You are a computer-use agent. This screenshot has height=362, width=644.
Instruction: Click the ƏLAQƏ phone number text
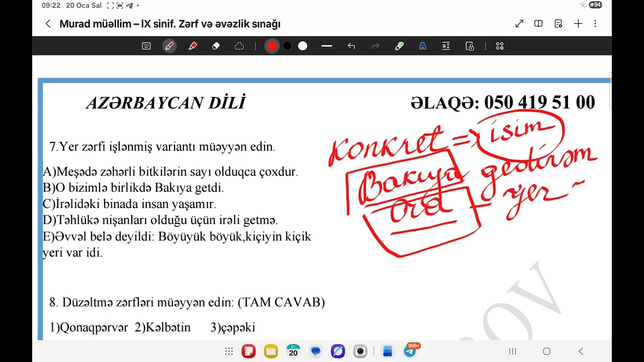coord(503,103)
